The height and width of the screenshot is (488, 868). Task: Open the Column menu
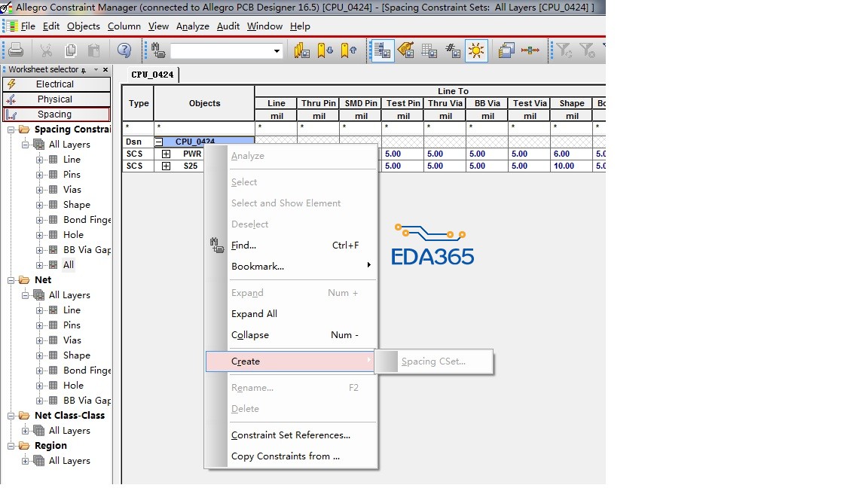(x=124, y=26)
